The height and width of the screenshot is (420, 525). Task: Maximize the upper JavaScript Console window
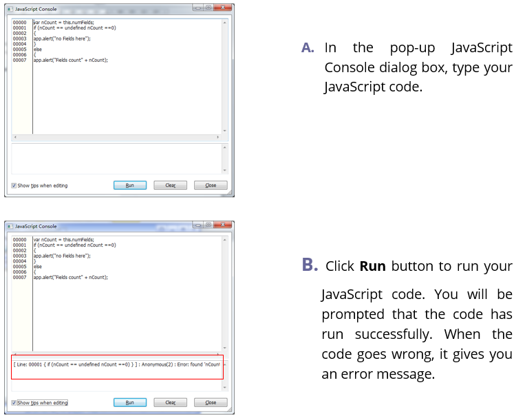coord(208,8)
